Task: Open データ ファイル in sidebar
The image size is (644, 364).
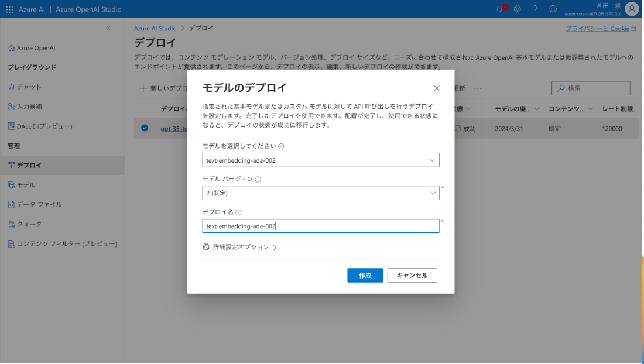Action: click(x=35, y=205)
